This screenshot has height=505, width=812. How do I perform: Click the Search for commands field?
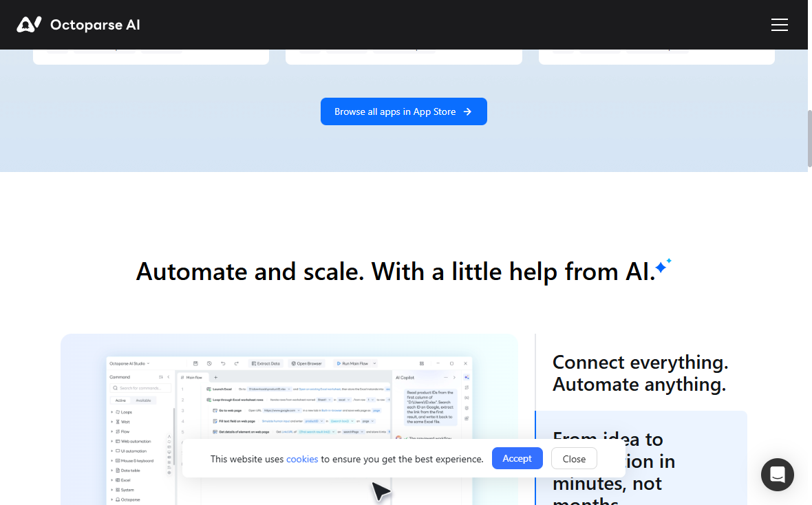[x=140, y=388]
